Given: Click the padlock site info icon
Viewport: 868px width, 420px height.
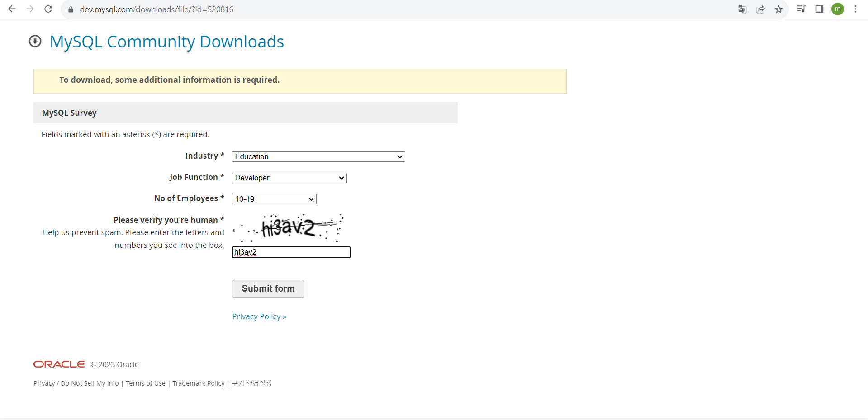Looking at the screenshot, I should [71, 9].
